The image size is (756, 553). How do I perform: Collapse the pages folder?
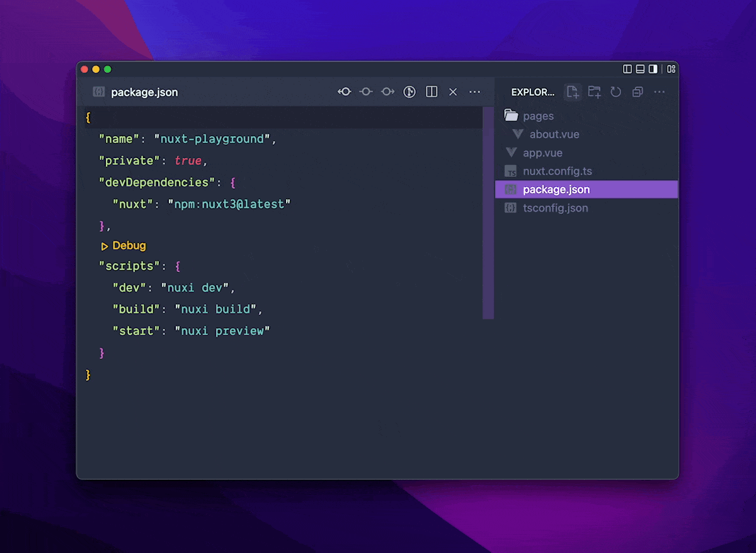point(587,116)
